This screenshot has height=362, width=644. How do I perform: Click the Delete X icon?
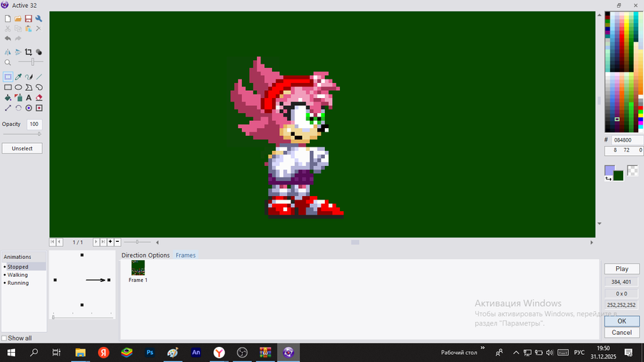pos(39,29)
